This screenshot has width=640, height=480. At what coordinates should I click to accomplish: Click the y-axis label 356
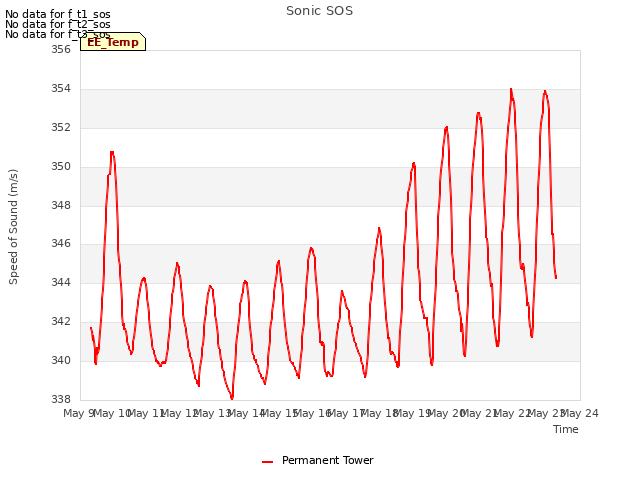pos(61,49)
